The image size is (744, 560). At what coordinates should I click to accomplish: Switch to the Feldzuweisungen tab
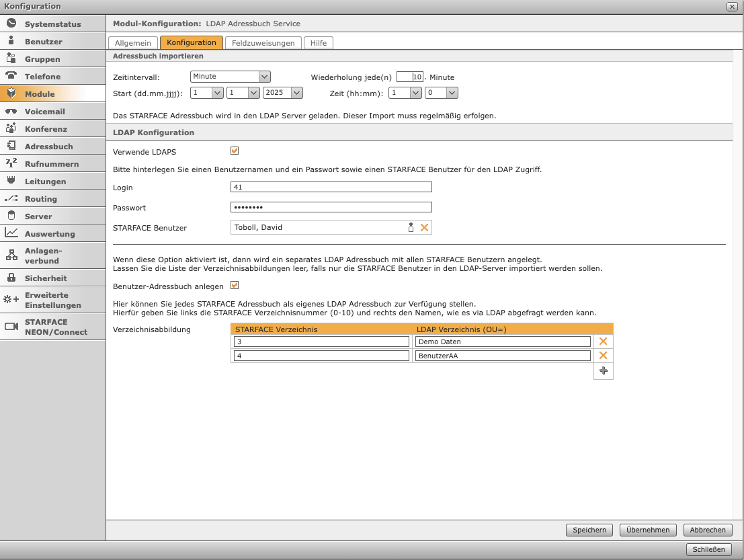263,43
